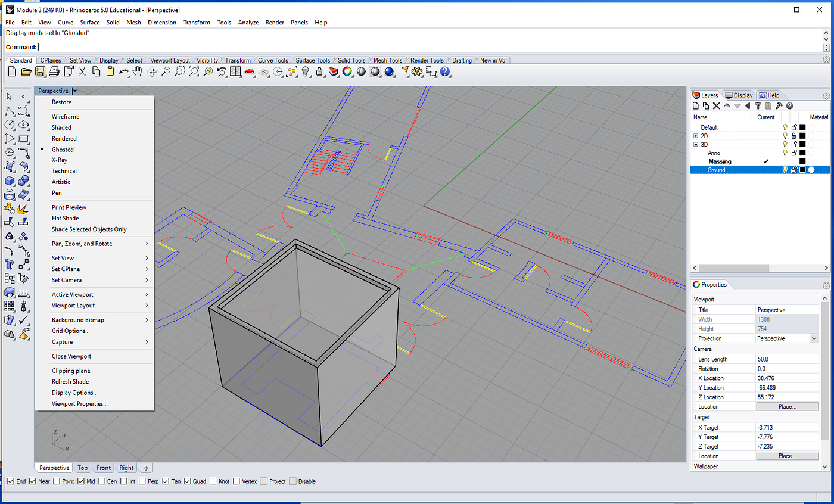The image size is (834, 504).
Task: Enable the Cen osnap checkbox
Action: point(102,481)
